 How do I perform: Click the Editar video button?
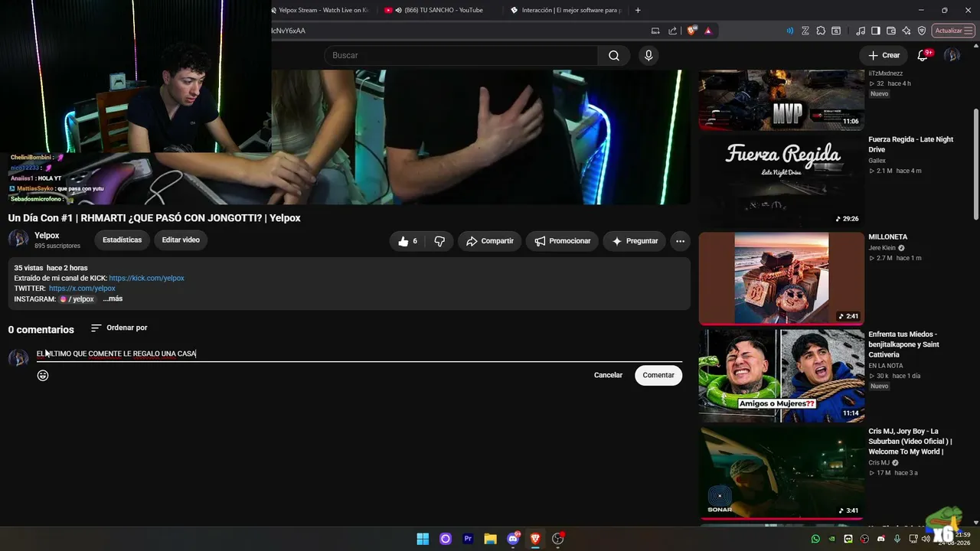click(x=181, y=240)
